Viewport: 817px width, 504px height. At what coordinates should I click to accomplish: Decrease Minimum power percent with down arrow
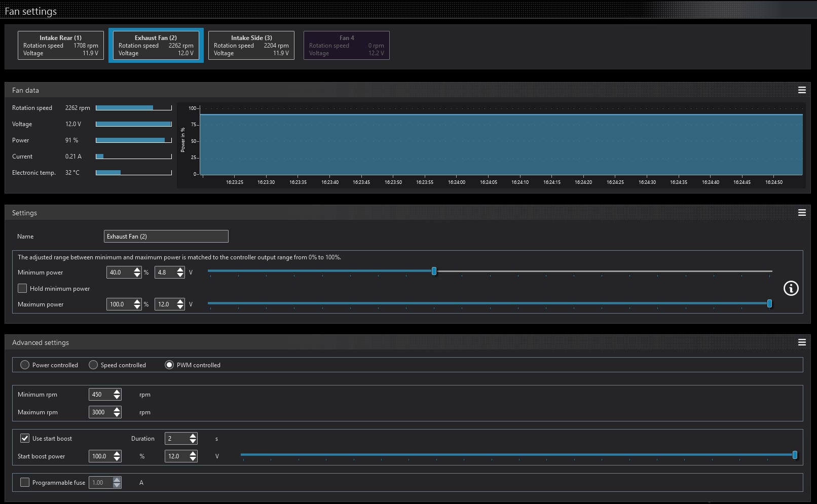click(137, 275)
